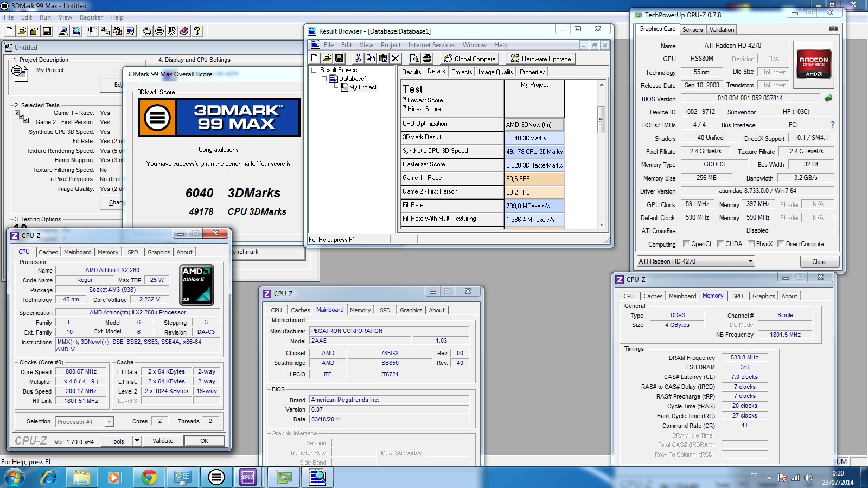Screen dimensions: 868x488
Task: Click vertical scrollbar thumb in Result Browser details
Action: coord(601,119)
